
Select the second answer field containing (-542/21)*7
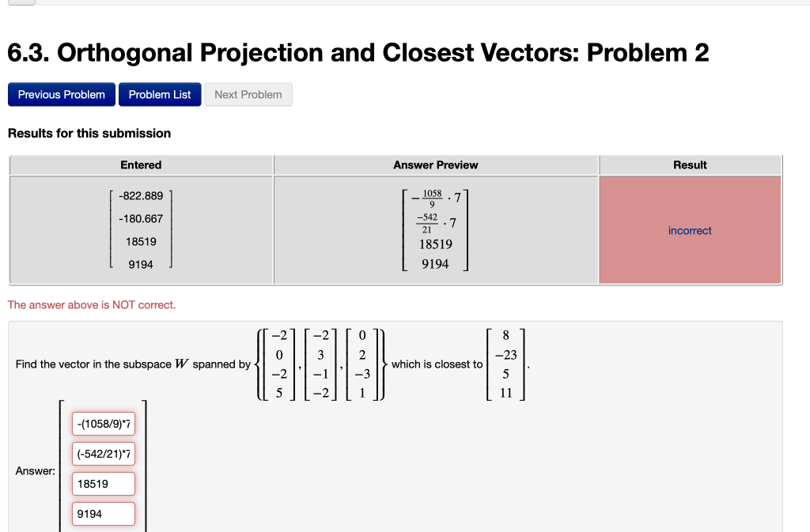pos(103,453)
